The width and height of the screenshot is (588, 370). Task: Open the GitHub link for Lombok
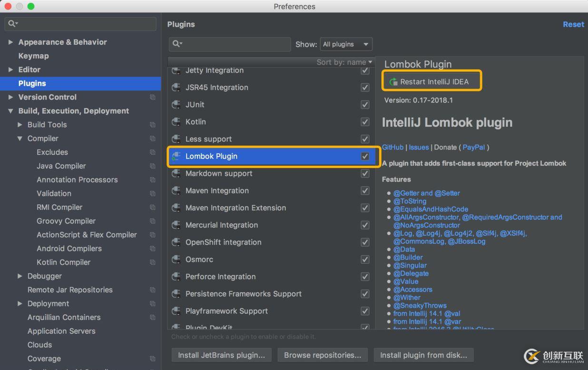[x=392, y=148]
